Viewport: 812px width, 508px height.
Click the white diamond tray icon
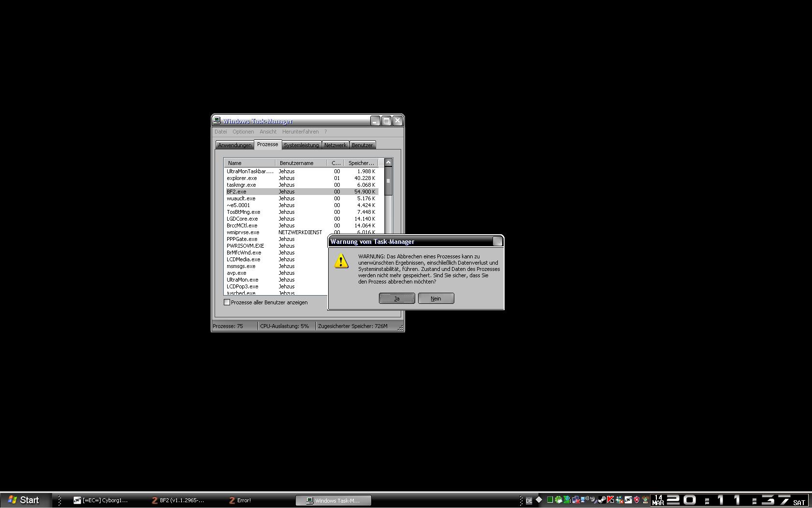(x=539, y=500)
